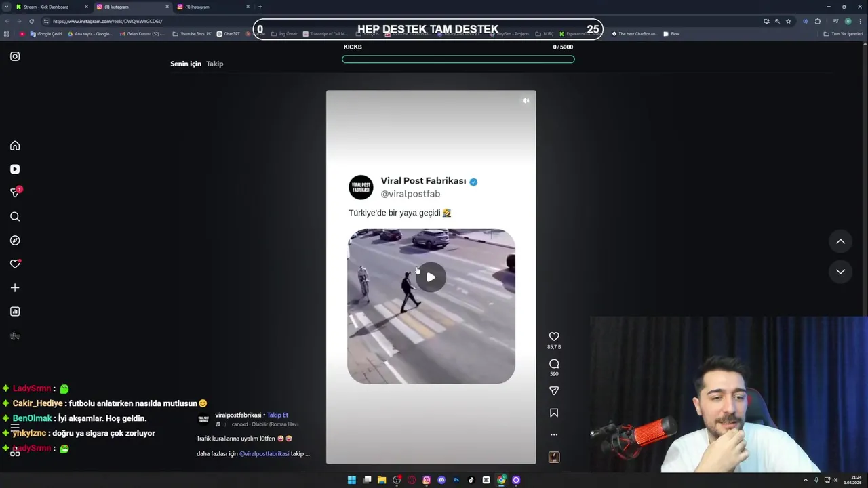Play the reel video

coord(431,277)
